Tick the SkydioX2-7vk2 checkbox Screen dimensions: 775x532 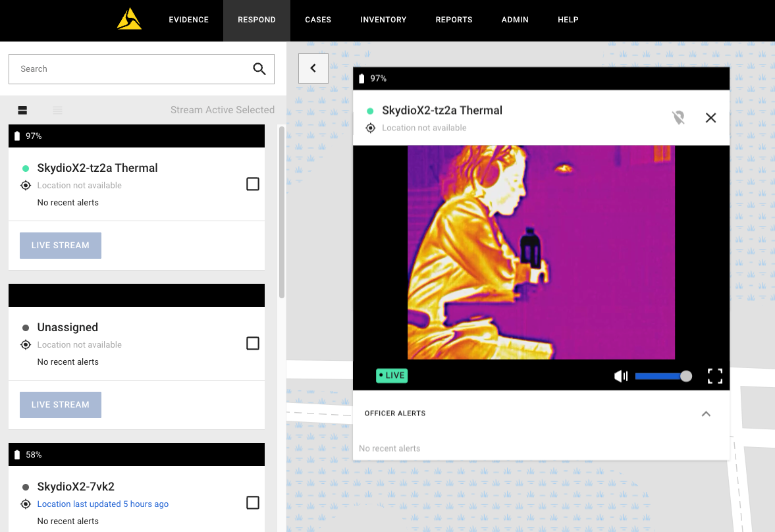[x=253, y=503]
